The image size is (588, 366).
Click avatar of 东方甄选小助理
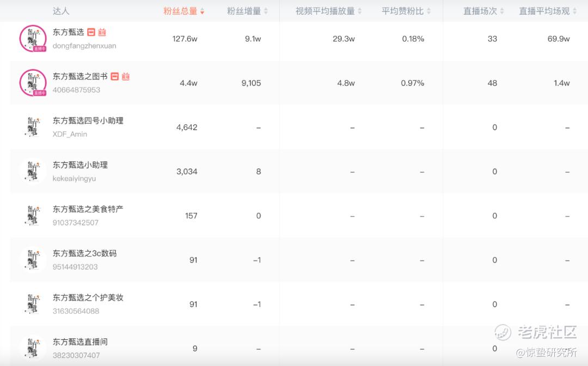click(33, 171)
